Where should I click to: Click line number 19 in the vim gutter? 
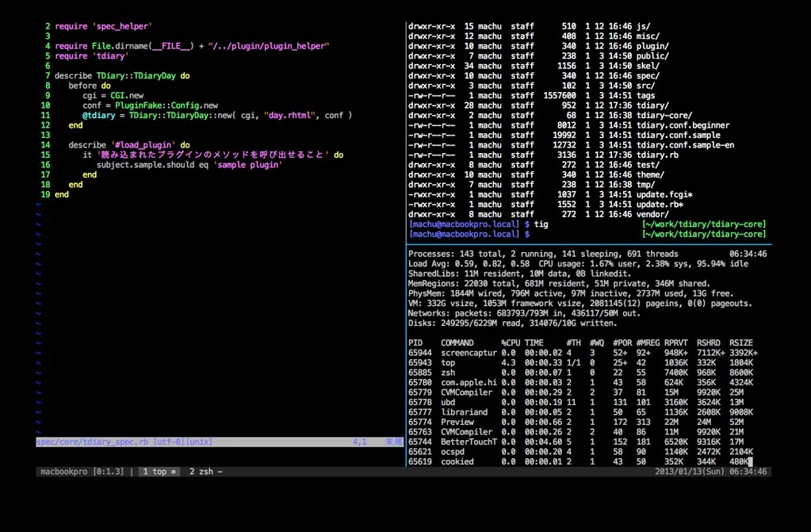click(x=45, y=194)
